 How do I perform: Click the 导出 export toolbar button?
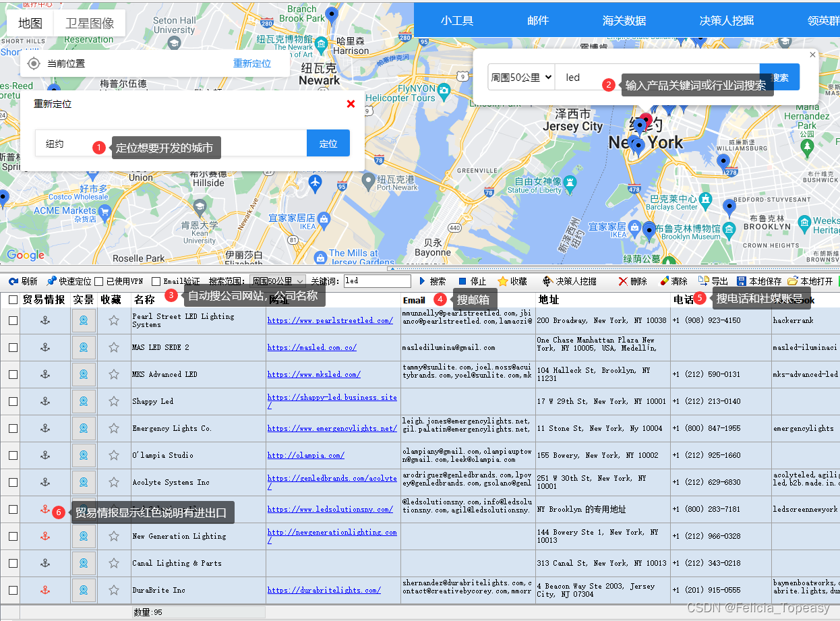[x=713, y=281]
